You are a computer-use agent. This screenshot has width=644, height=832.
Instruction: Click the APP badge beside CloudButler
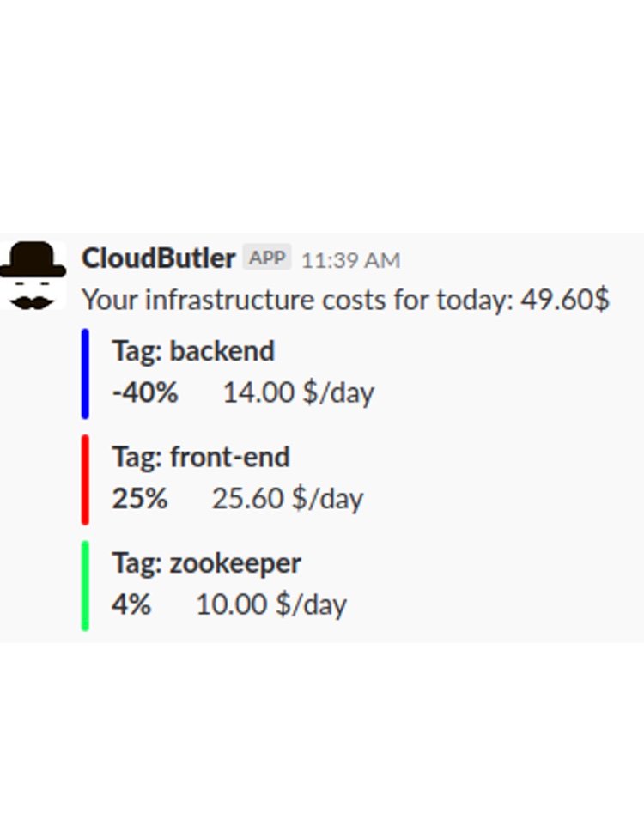pos(267,258)
